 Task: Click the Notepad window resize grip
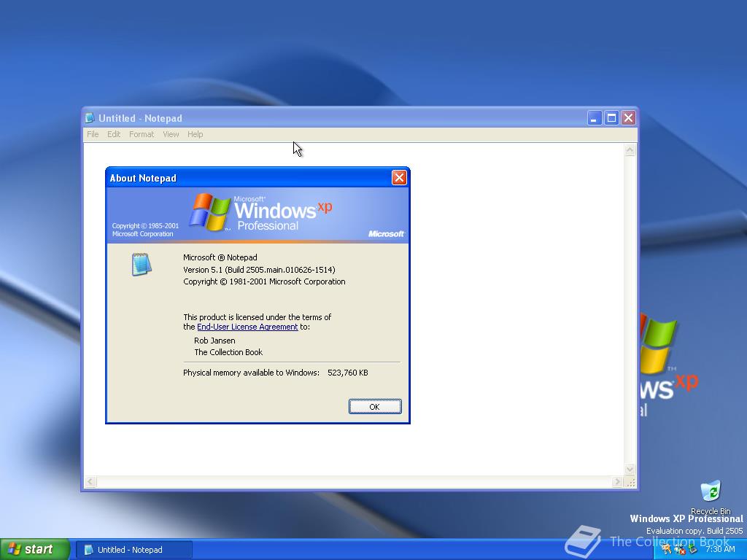pos(630,483)
